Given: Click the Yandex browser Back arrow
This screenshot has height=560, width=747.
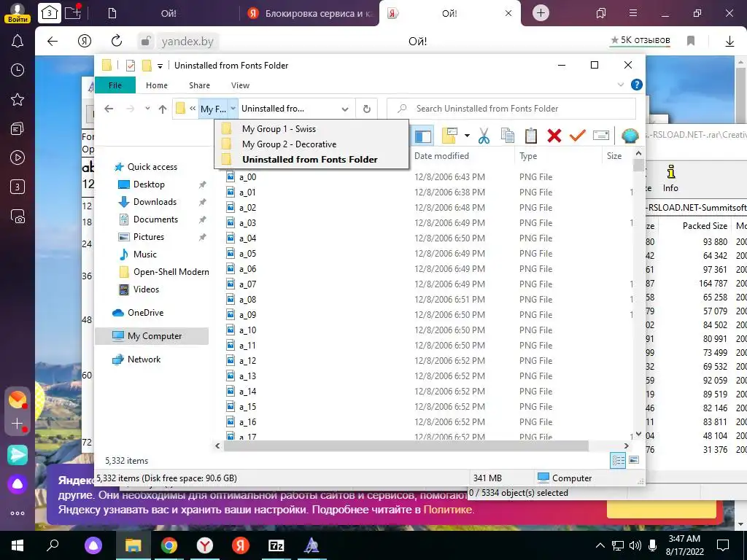Looking at the screenshot, I should coord(53,42).
